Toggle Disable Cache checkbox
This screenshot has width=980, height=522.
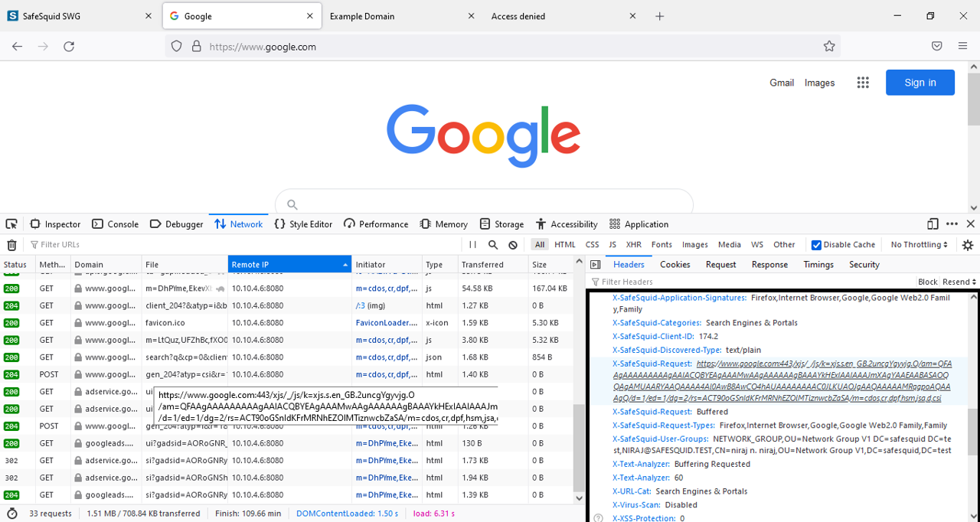(816, 245)
